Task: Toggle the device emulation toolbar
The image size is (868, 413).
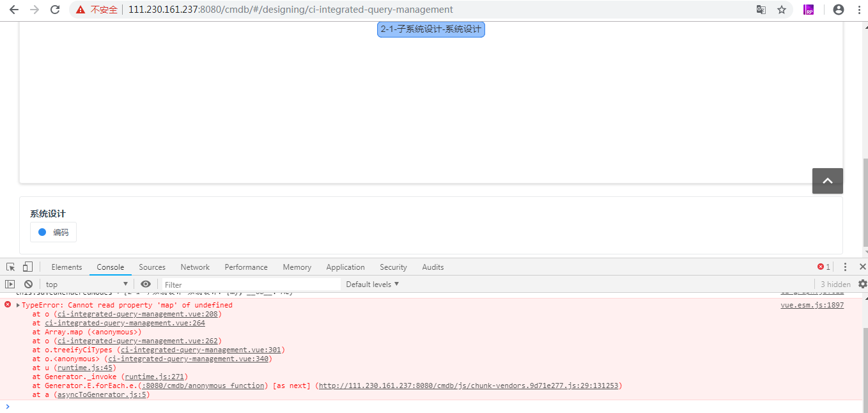Action: [x=26, y=267]
